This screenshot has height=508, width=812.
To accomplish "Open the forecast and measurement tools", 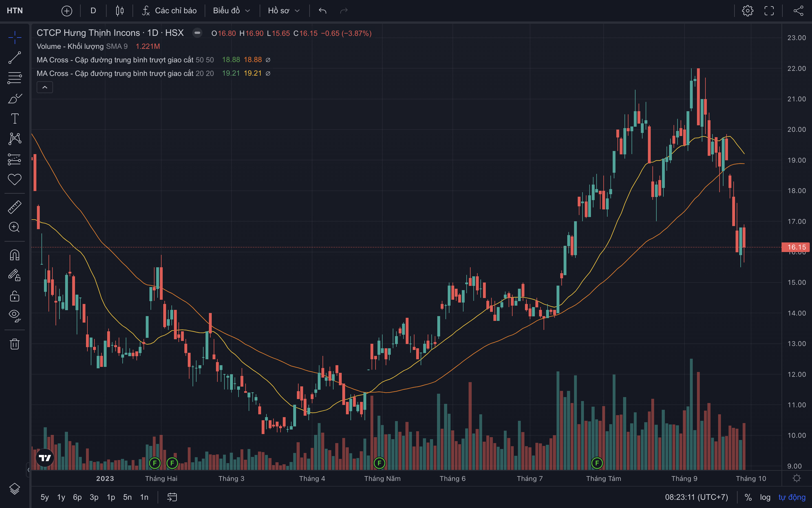I will (x=15, y=159).
